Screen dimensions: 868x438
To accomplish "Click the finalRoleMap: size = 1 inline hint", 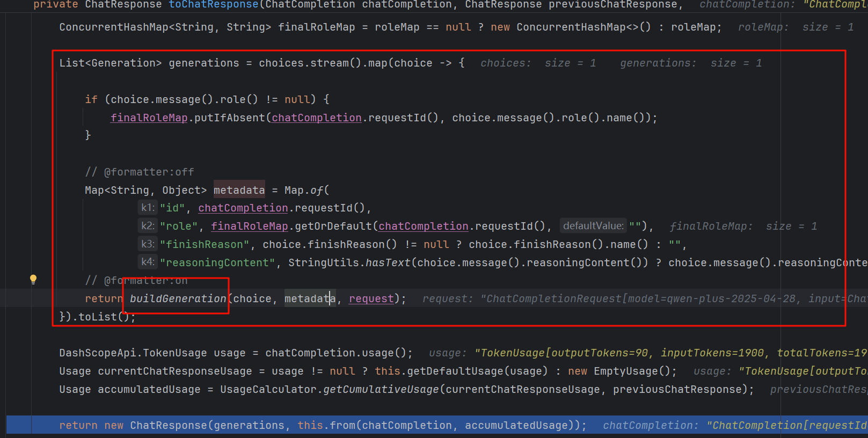I will (743, 226).
